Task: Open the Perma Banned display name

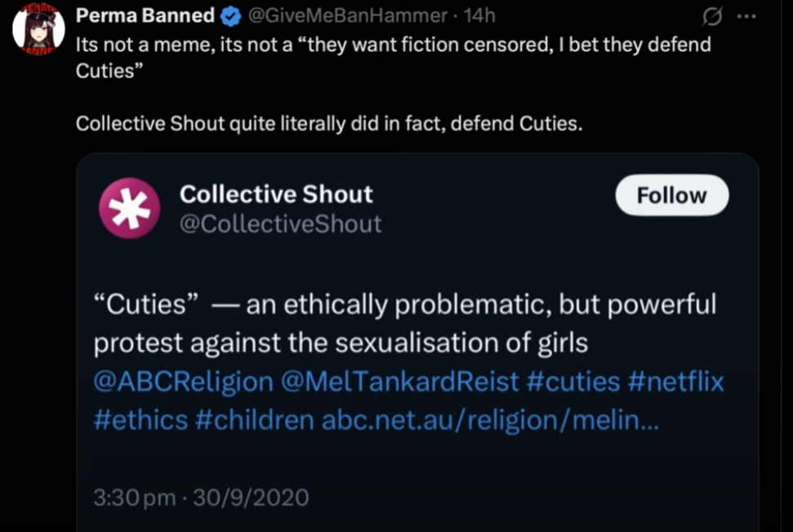Action: (x=145, y=16)
